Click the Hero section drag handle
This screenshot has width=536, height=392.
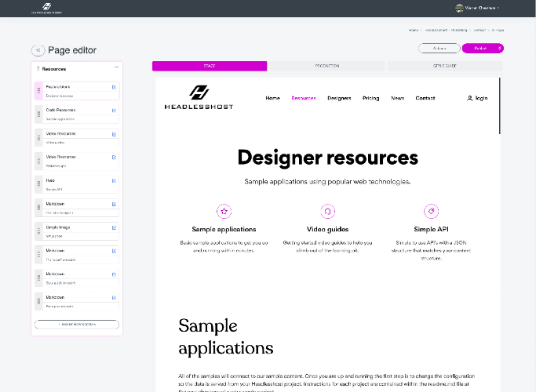[x=38, y=184]
